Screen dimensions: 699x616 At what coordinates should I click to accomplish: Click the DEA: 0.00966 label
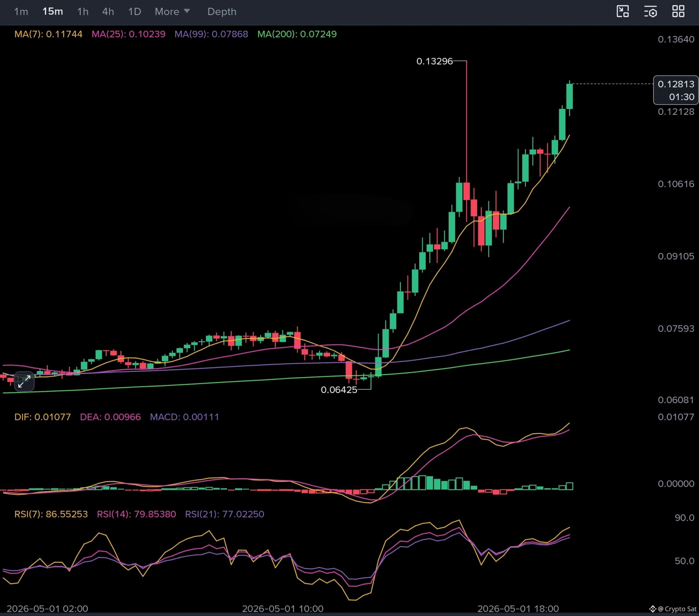tap(110, 417)
